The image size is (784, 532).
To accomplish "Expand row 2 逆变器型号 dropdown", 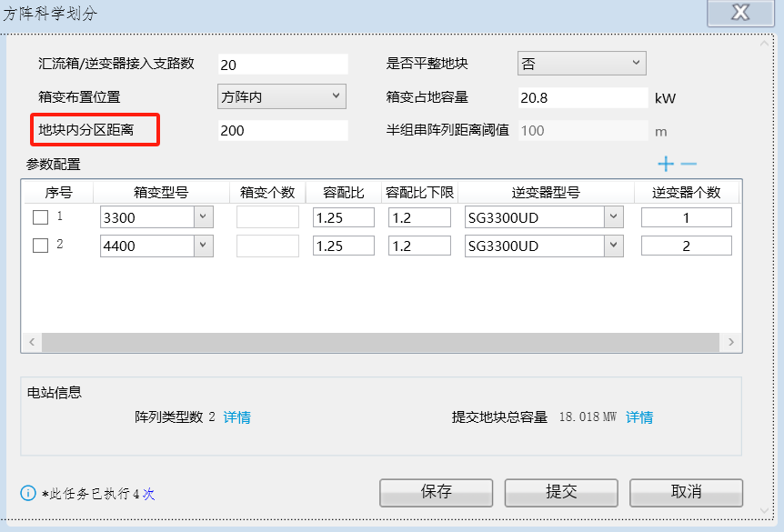I will coord(613,246).
